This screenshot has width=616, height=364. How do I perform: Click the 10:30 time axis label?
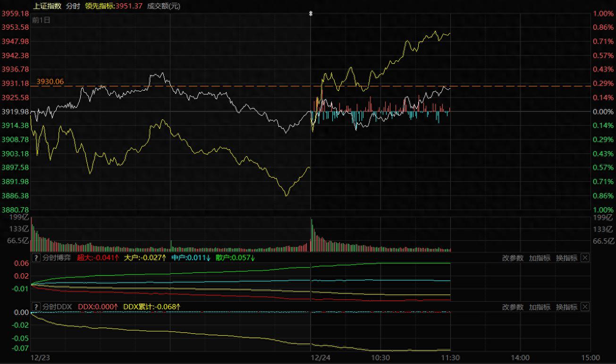click(380, 358)
